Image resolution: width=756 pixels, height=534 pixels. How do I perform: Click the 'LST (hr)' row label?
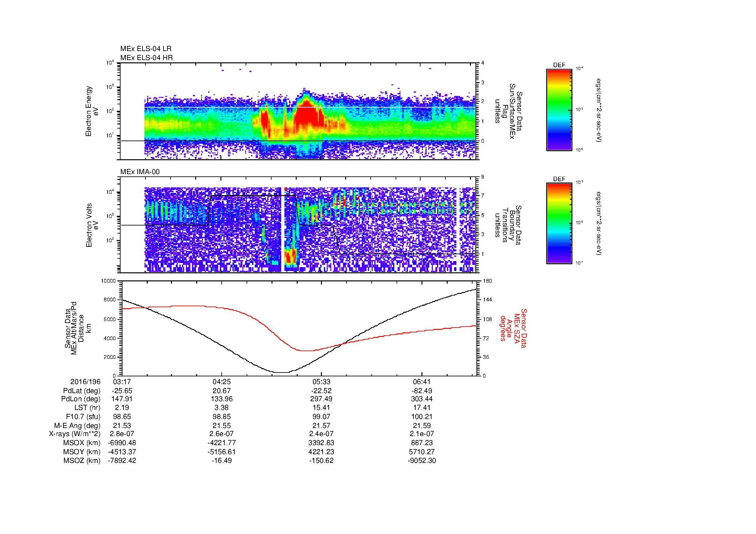point(87,408)
